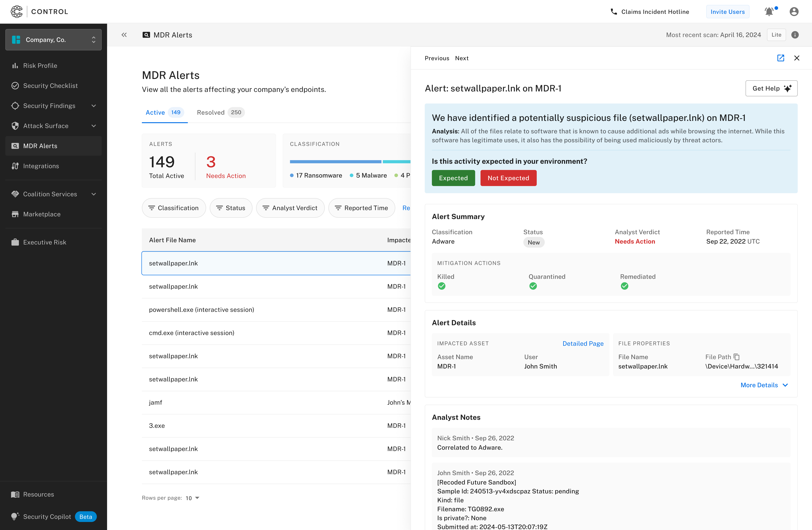The height and width of the screenshot is (530, 812).
Task: Open the Company, Co. organization switcher
Action: [54, 40]
